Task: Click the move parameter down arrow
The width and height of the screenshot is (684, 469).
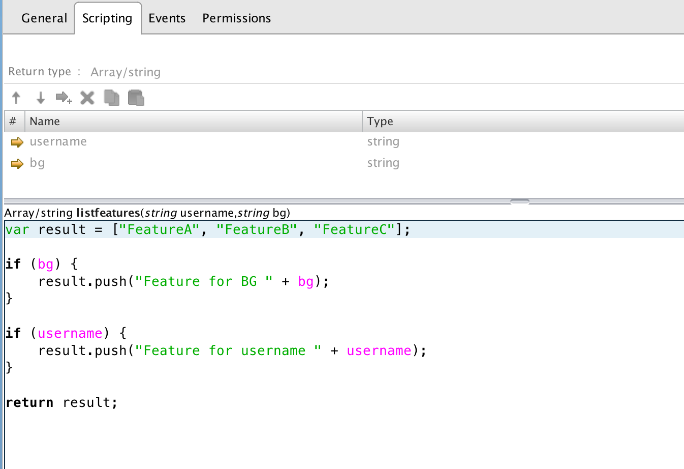Action: click(x=41, y=98)
